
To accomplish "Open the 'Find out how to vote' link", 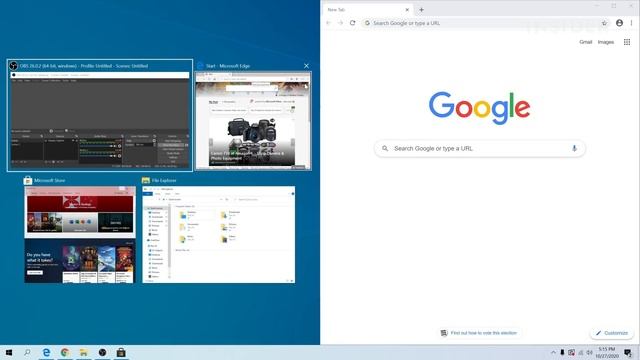I will click(x=480, y=333).
